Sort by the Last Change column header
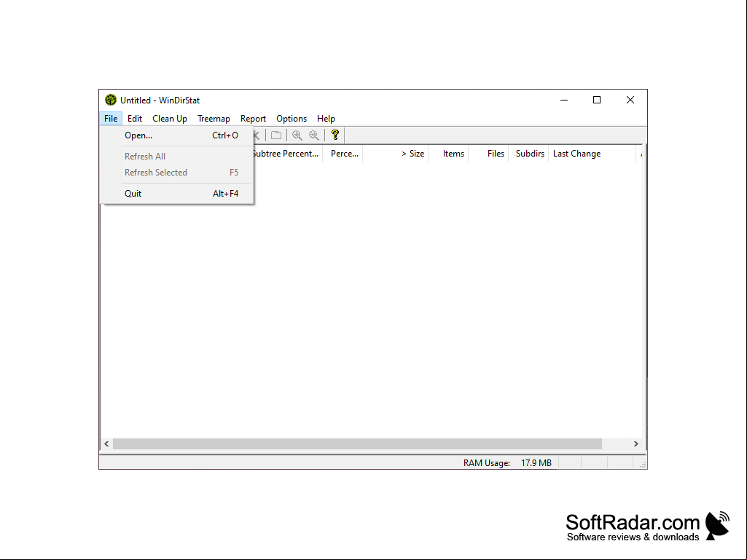 pos(592,154)
